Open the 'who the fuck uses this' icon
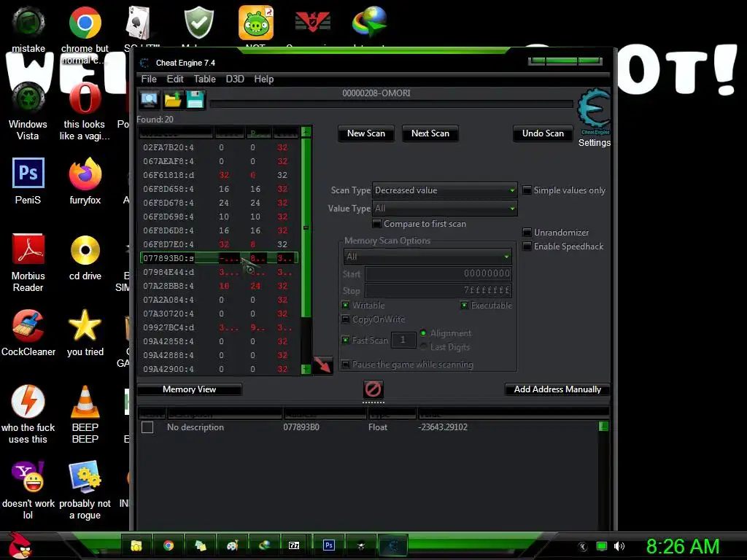747x560 pixels. 28,402
